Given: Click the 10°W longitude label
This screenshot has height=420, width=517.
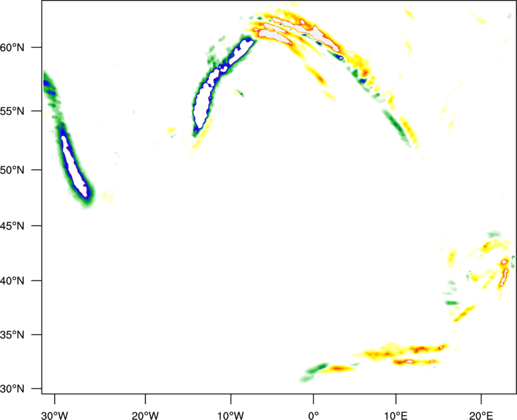Looking at the screenshot, I should tap(231, 415).
